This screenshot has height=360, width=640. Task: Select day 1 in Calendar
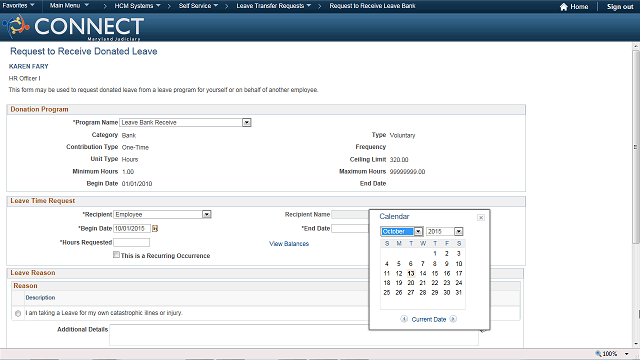(x=435, y=253)
